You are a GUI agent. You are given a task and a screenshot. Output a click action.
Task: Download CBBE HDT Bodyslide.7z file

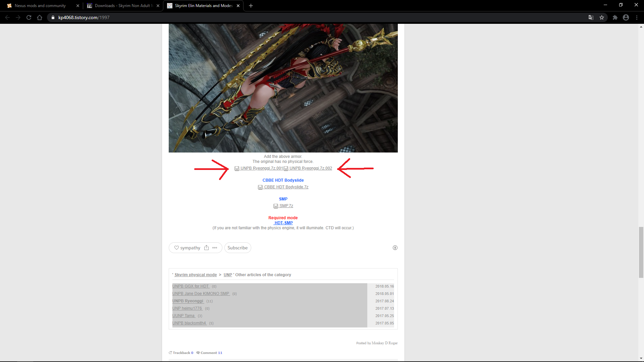[286, 187]
